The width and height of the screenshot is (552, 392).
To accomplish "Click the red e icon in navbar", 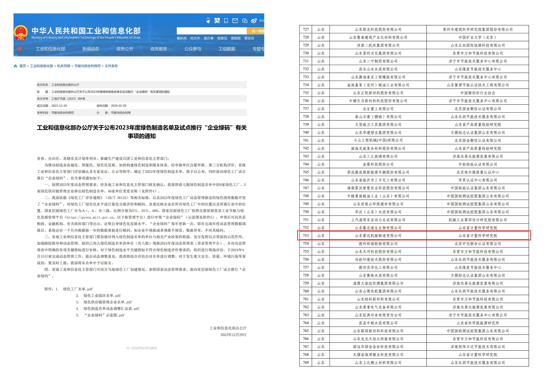I will pyautogui.click(x=21, y=49).
